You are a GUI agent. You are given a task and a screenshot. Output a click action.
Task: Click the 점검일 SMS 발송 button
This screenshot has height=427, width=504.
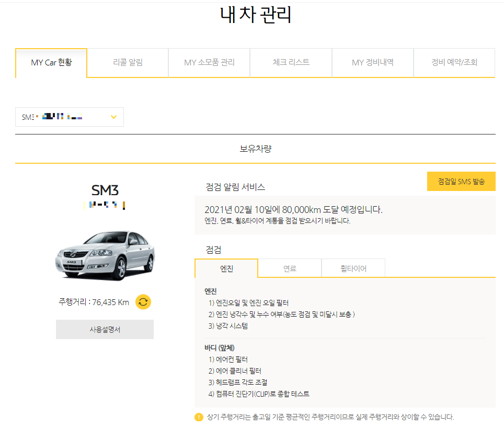pos(461,182)
